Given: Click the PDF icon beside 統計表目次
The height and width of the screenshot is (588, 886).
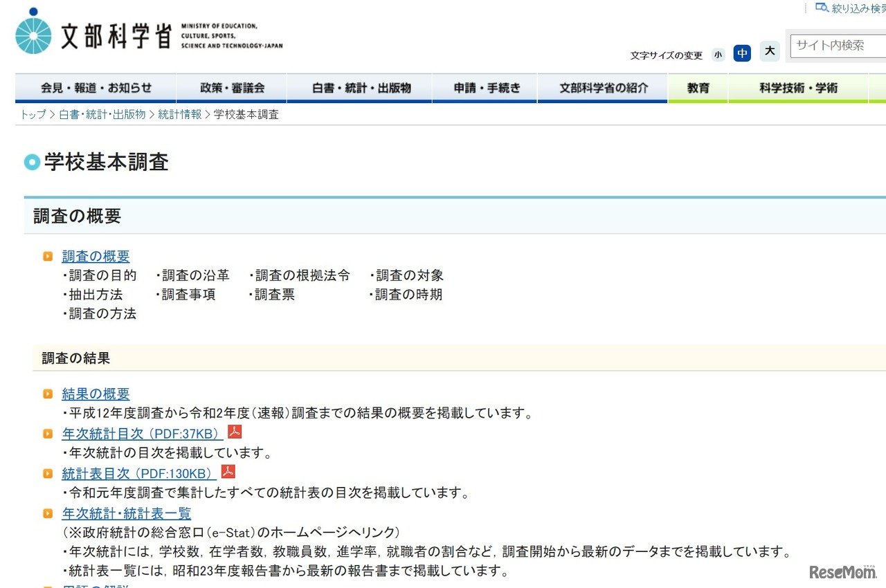Looking at the screenshot, I should pyautogui.click(x=228, y=472).
